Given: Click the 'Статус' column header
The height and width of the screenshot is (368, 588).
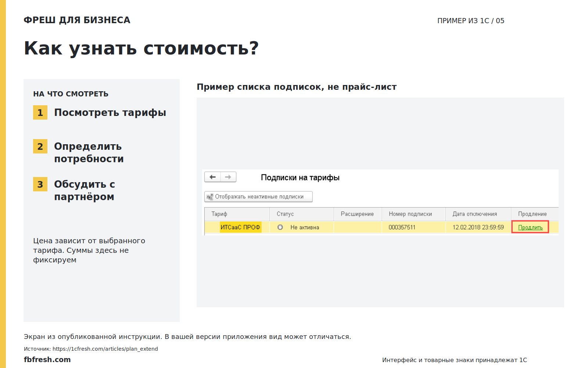Looking at the screenshot, I should coord(302,214).
